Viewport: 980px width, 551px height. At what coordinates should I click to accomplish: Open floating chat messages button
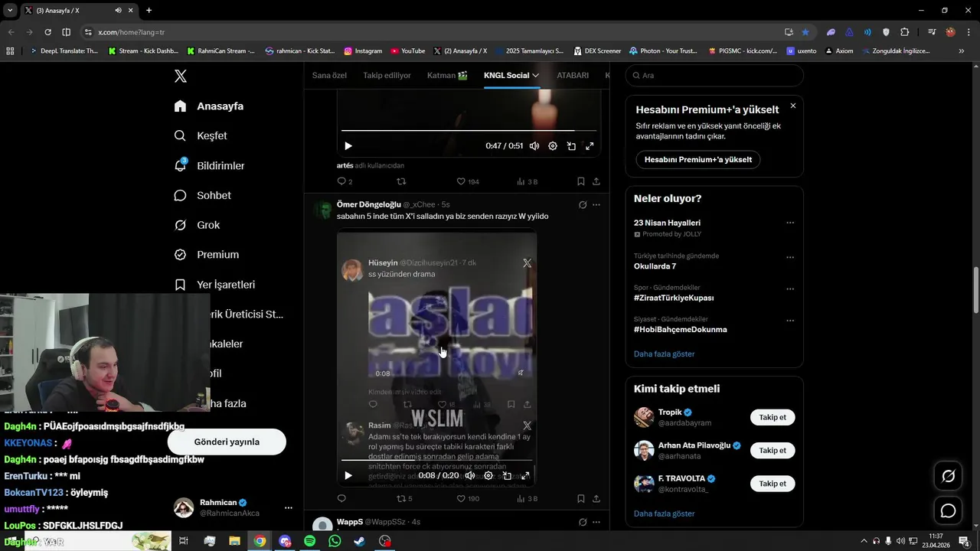(948, 510)
